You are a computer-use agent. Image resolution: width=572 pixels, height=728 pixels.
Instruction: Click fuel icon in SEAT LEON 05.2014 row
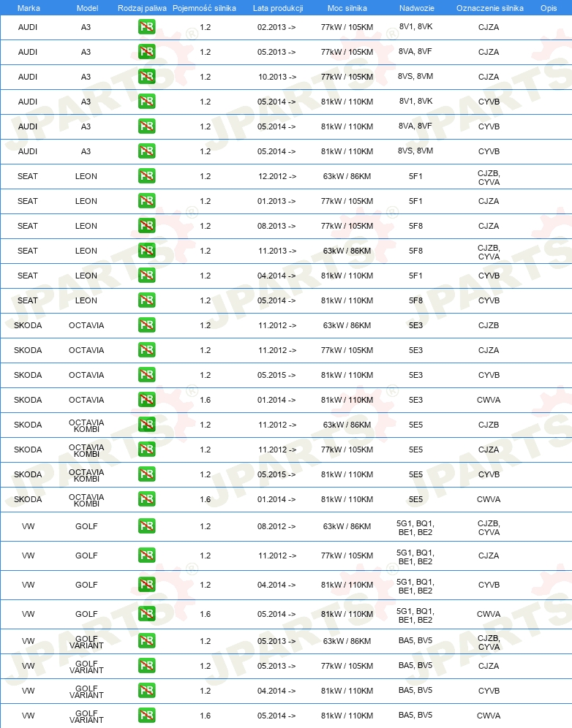point(146,300)
